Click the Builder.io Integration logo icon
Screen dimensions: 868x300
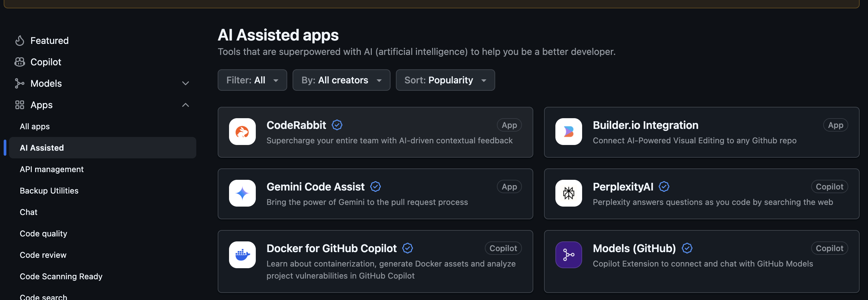click(568, 132)
